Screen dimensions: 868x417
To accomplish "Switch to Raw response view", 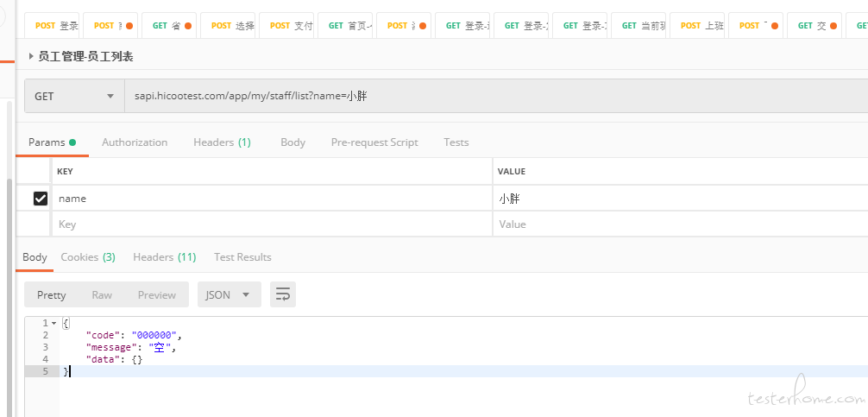I will [102, 294].
